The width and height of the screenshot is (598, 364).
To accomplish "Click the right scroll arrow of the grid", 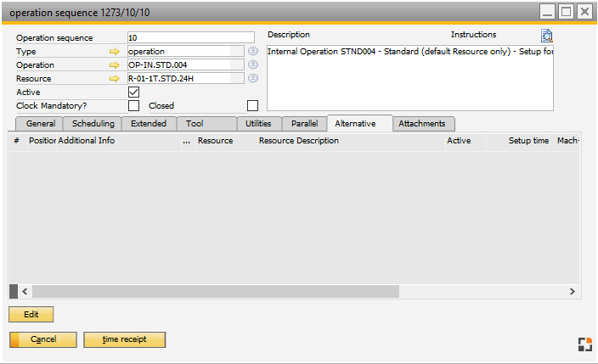I will 571,291.
